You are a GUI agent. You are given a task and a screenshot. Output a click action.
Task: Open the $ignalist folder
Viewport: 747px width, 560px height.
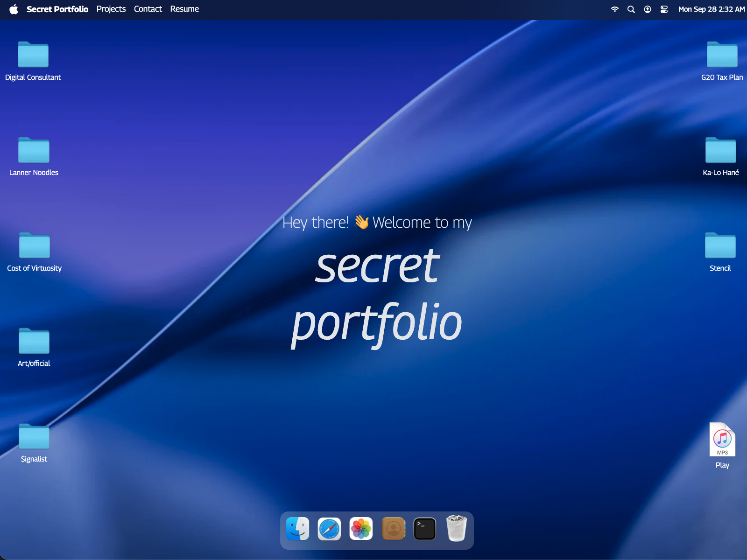(34, 437)
